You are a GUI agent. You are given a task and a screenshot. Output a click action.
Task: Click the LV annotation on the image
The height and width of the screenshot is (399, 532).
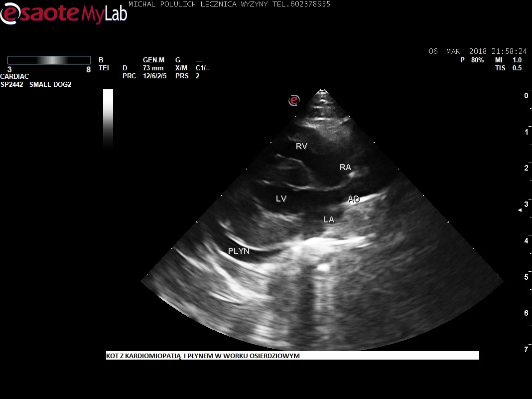pos(281,199)
